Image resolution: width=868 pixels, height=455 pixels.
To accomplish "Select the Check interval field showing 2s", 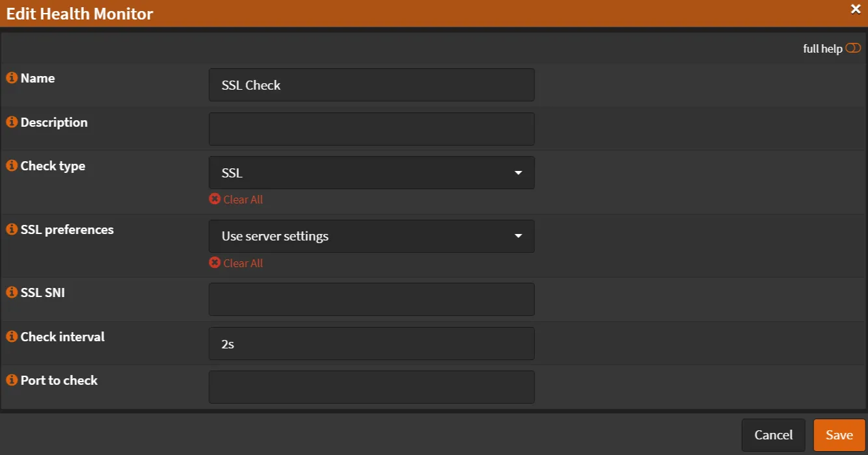I will 371,343.
